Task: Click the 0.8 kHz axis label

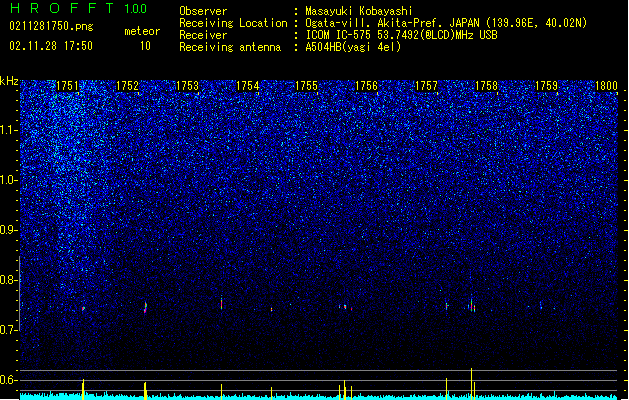Action: pyautogui.click(x=8, y=280)
